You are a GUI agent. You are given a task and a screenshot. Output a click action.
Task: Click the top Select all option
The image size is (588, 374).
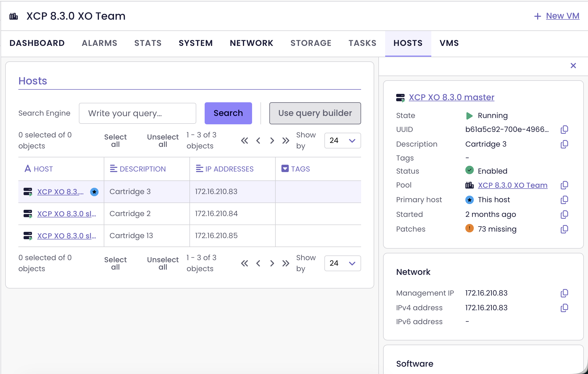(x=115, y=141)
